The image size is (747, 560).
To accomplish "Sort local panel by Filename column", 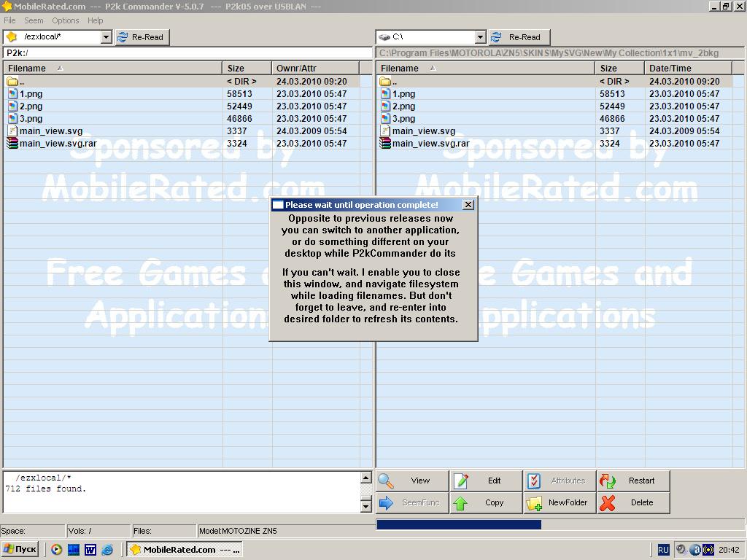I will [x=485, y=68].
